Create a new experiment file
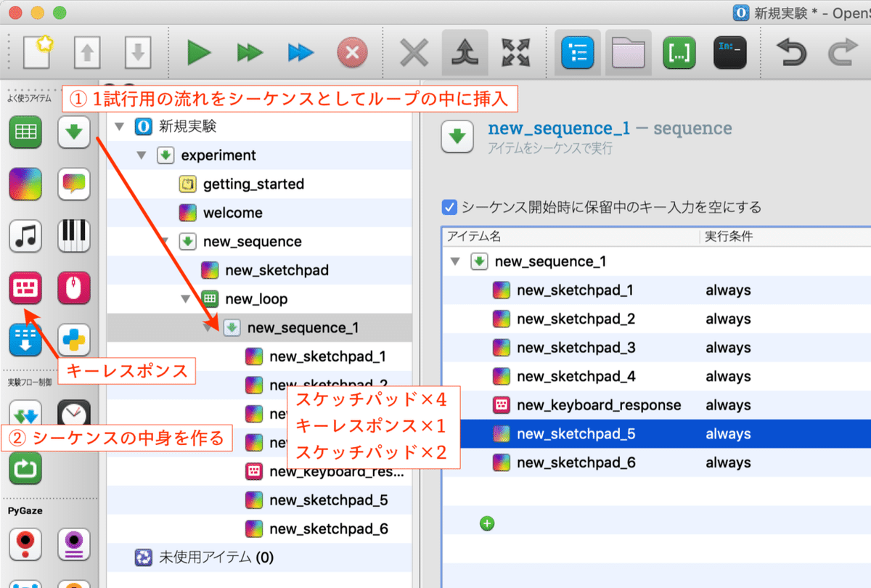 [x=39, y=52]
